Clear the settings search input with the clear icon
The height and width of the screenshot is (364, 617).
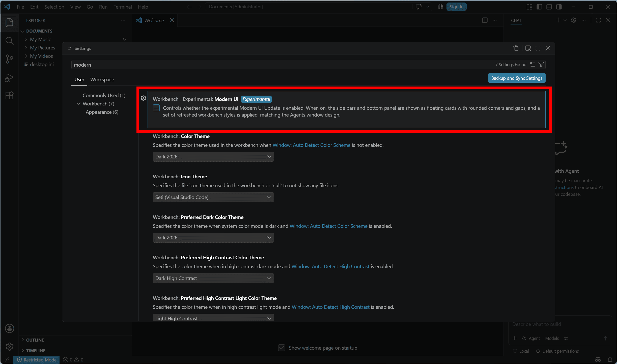(x=532, y=65)
